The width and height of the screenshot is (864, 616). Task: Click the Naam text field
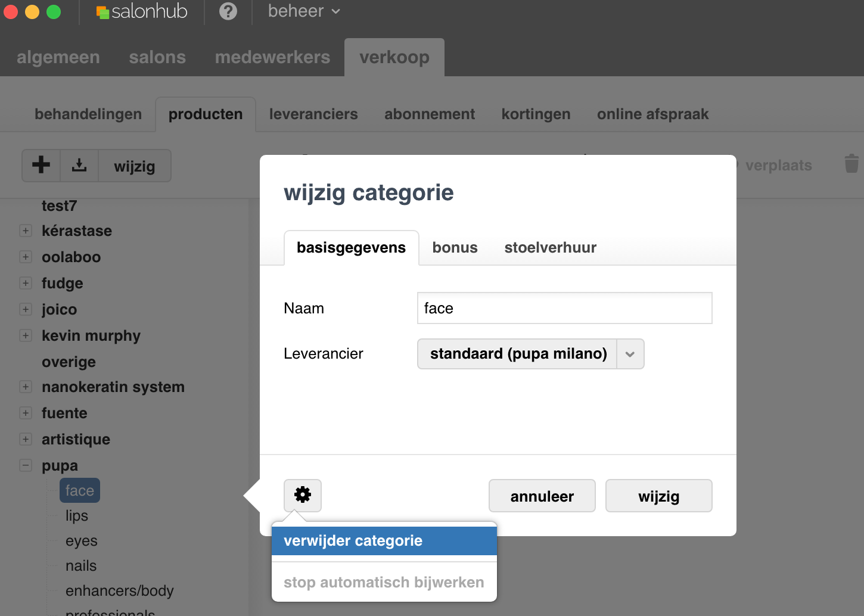point(564,308)
